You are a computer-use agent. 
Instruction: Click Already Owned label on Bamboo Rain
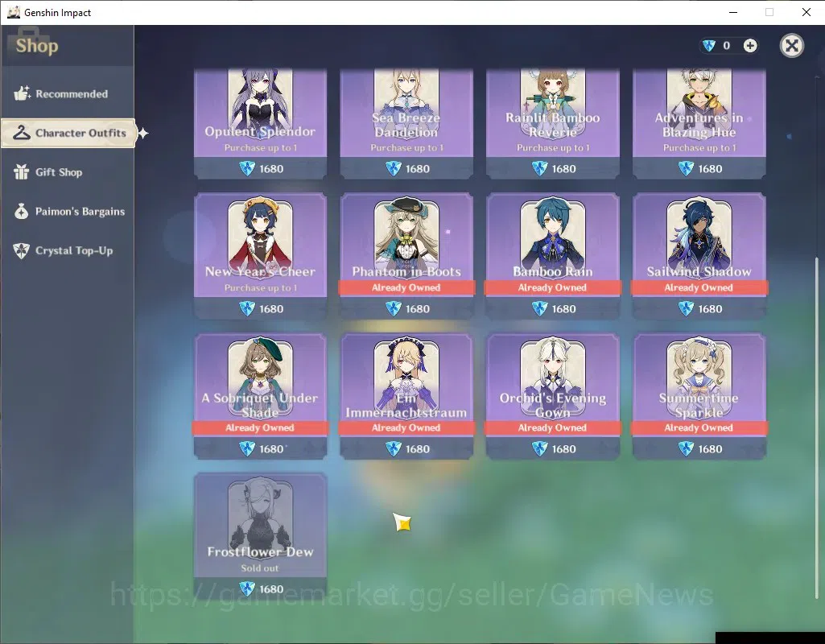552,288
